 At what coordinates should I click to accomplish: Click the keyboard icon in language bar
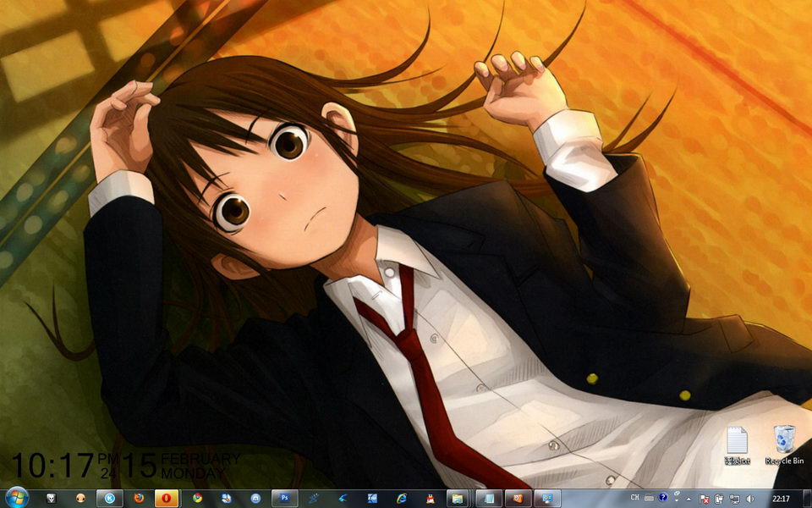[x=649, y=498]
